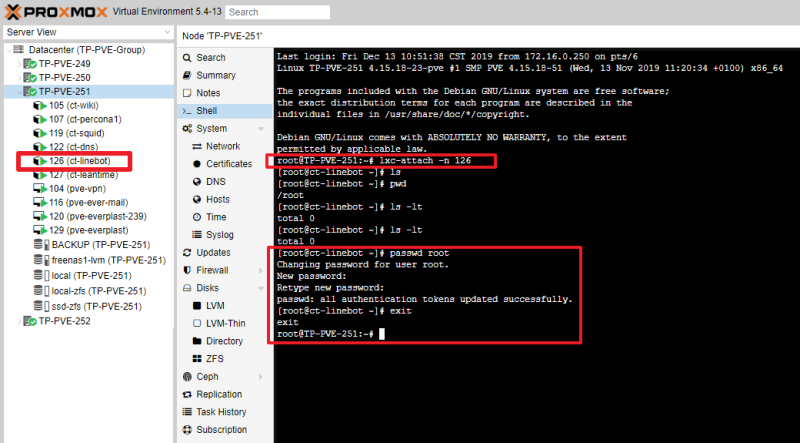Expand the TP-PVE-252 node
The width and height of the screenshot is (800, 443).
19,321
